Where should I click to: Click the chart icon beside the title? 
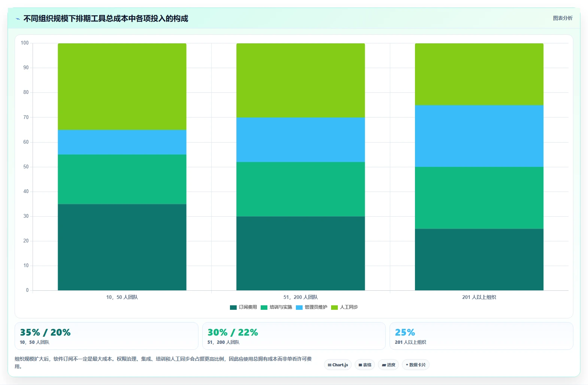tap(18, 19)
